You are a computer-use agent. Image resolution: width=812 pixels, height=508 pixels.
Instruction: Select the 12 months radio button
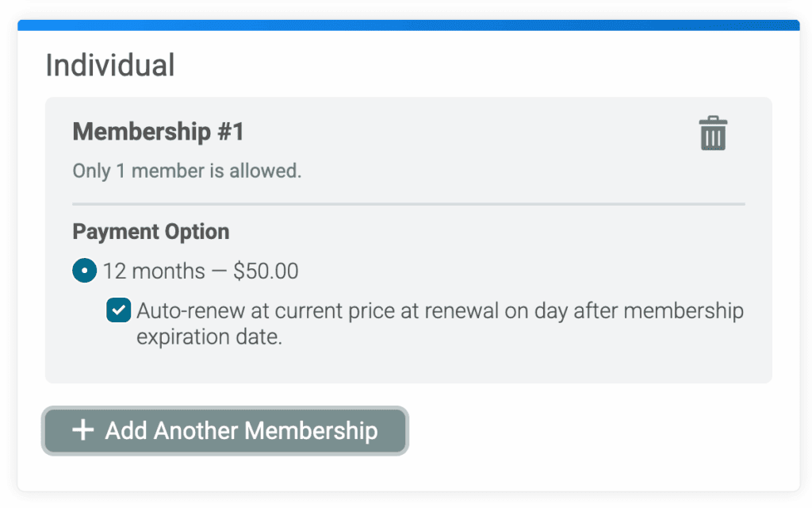click(84, 271)
